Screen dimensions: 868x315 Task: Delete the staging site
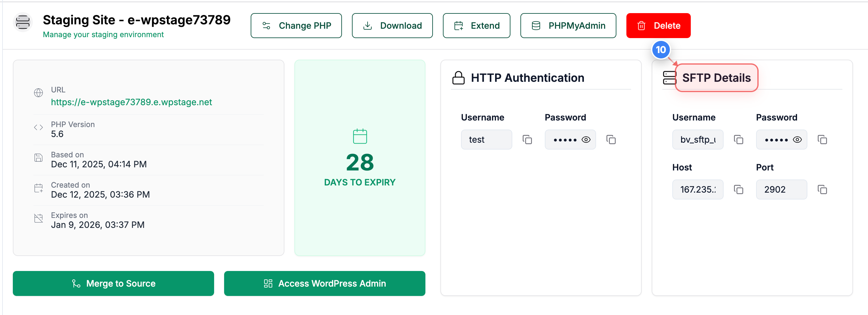click(658, 25)
